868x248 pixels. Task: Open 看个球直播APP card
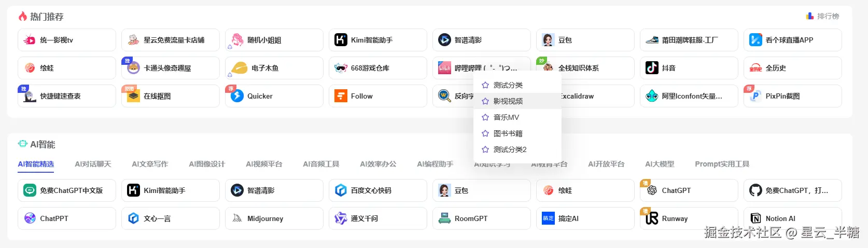[793, 40]
